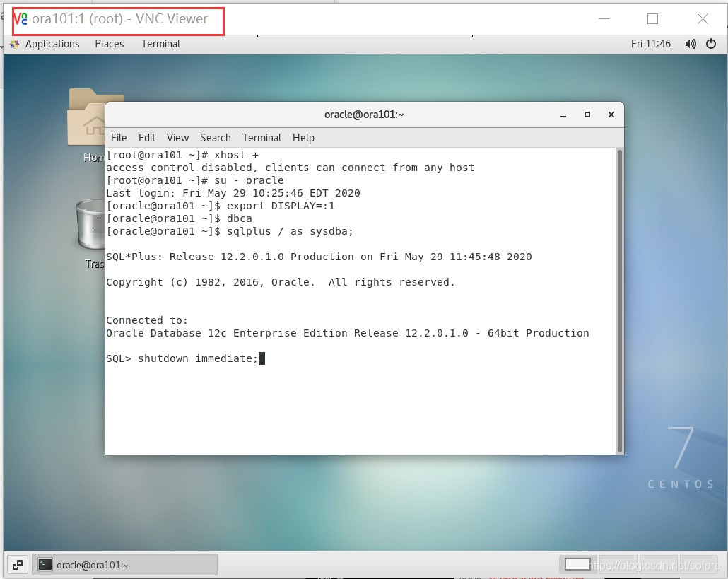
Task: Open the Search menu of the terminal
Action: [215, 137]
